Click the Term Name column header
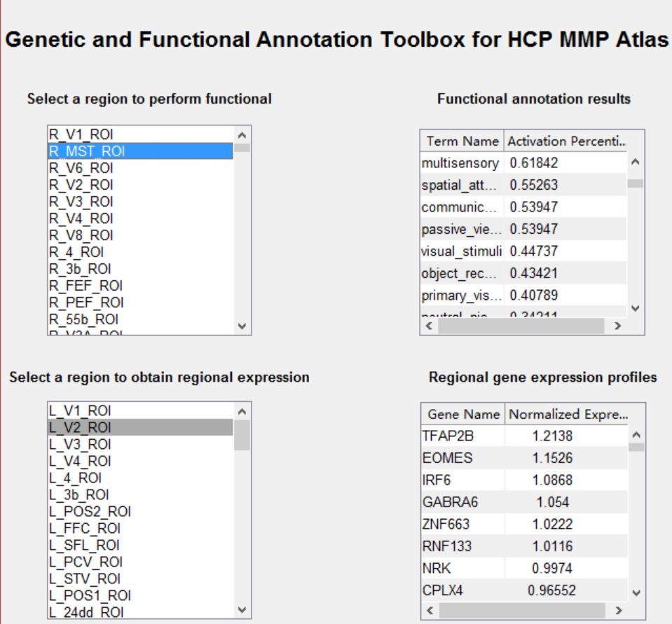Viewport: 672px width, 624px height. tap(462, 141)
